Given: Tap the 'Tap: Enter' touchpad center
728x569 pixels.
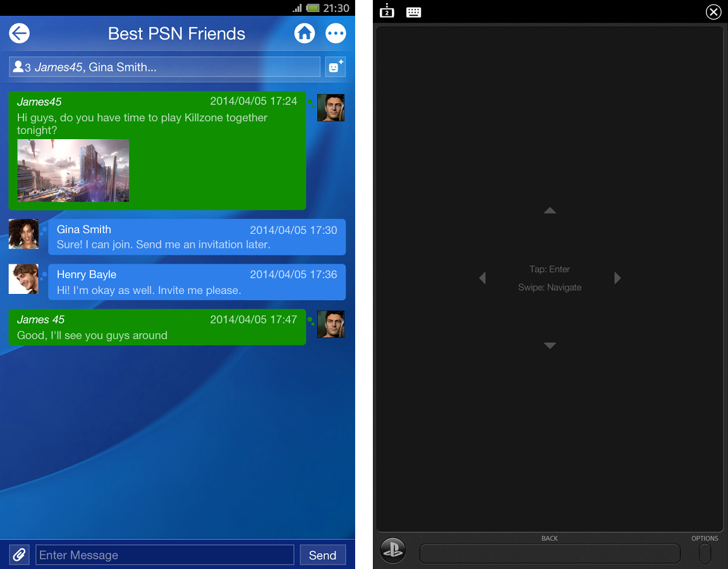Looking at the screenshot, I should click(x=550, y=269).
